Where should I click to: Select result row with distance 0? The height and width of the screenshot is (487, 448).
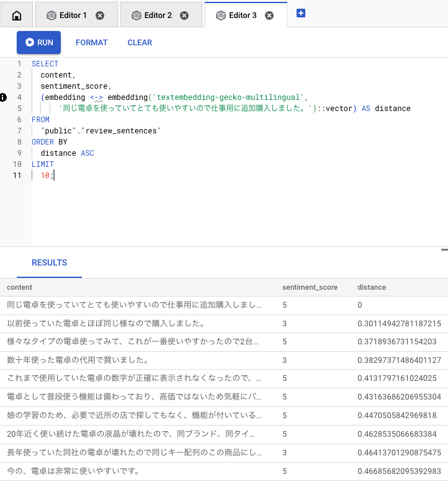coord(224,305)
